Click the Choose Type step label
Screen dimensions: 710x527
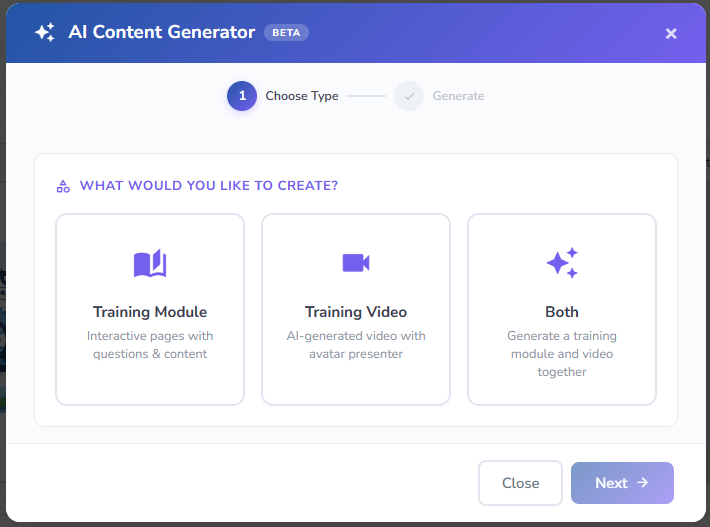coord(302,96)
